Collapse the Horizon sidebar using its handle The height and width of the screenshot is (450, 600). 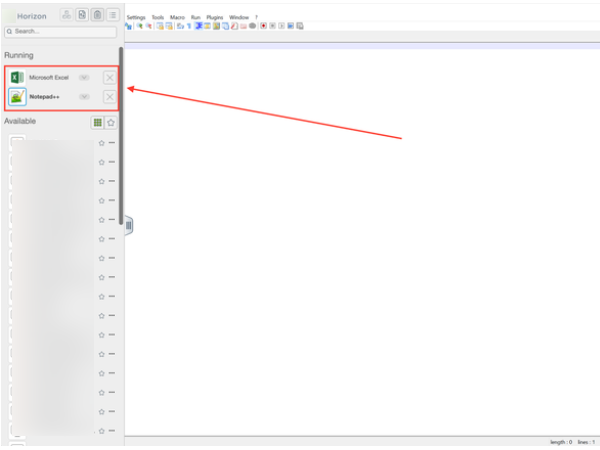[128, 225]
